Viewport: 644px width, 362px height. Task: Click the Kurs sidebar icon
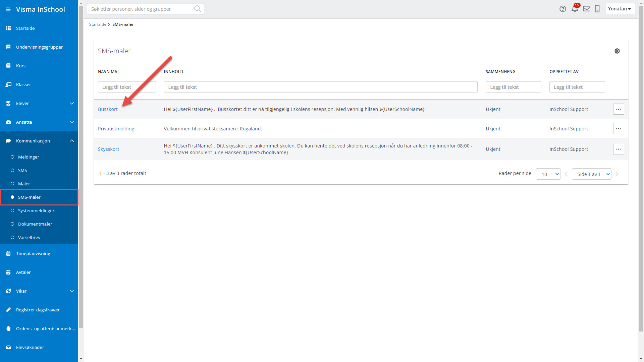click(x=8, y=66)
